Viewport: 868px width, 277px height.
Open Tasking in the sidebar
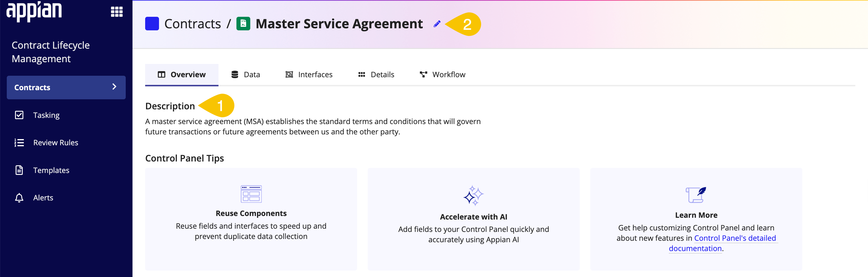[46, 115]
